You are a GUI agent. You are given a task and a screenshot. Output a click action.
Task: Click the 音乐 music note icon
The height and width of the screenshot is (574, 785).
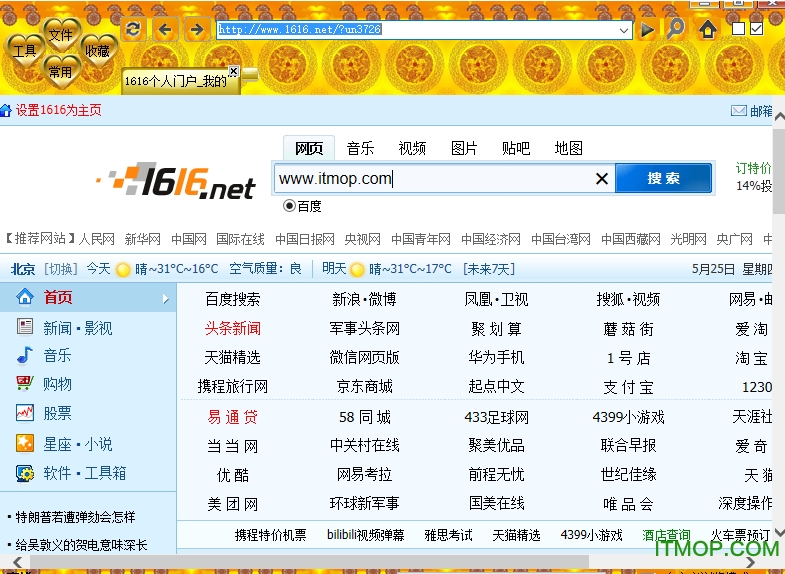tap(25, 355)
